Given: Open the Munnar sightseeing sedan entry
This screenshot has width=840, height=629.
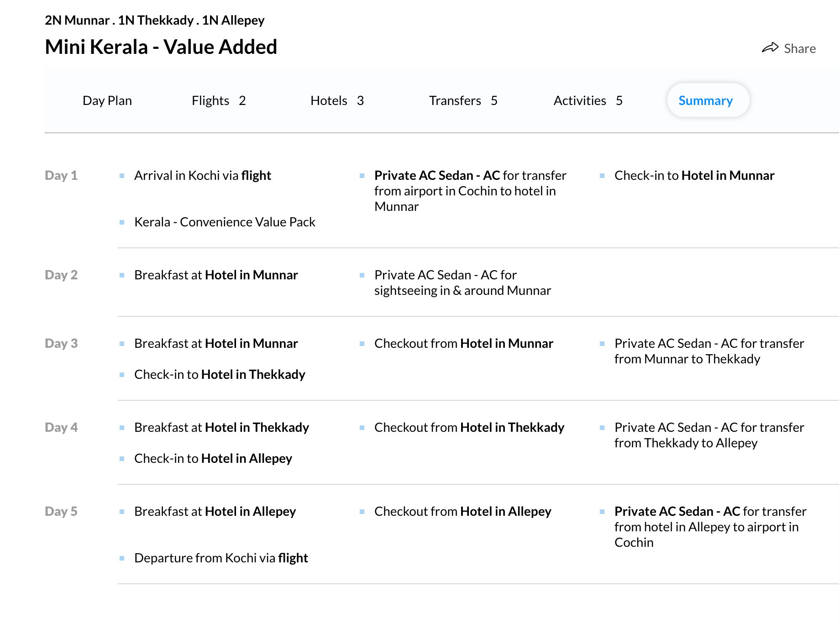Looking at the screenshot, I should 462,283.
